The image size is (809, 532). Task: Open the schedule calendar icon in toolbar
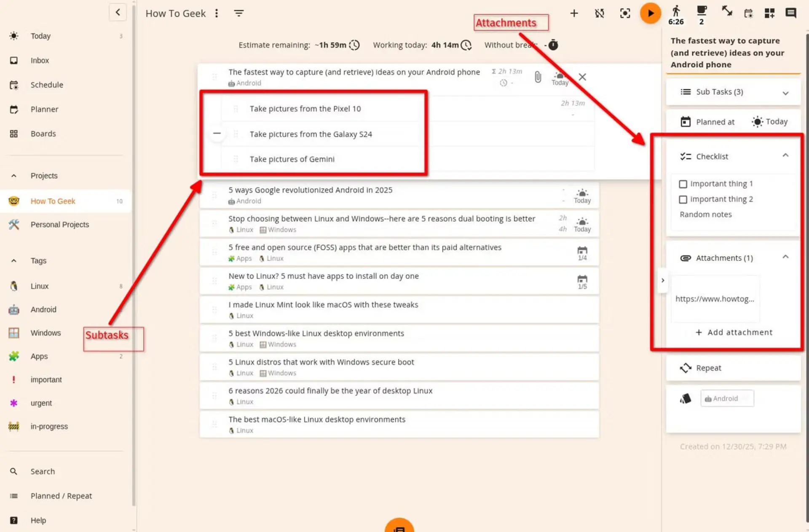click(x=748, y=13)
